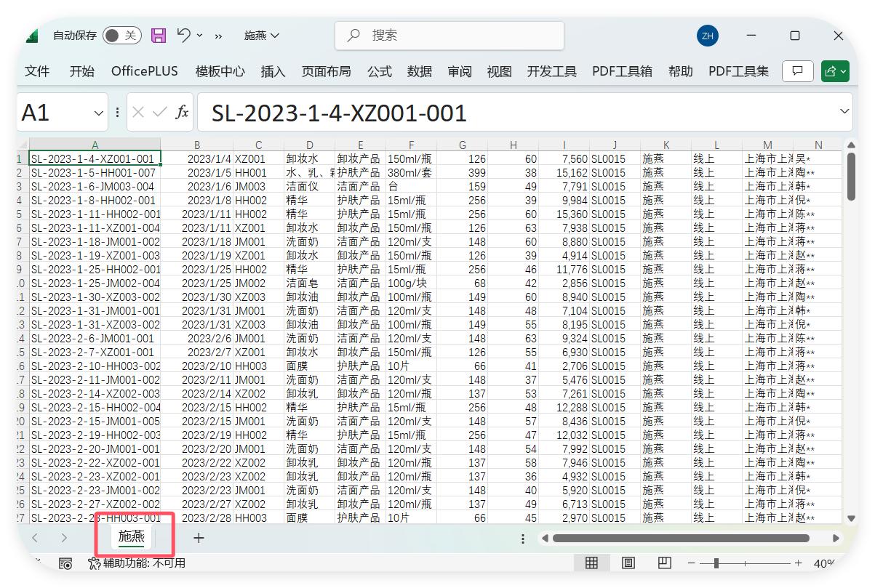Click the Select All corner triangle
875x588 pixels.
point(23,144)
